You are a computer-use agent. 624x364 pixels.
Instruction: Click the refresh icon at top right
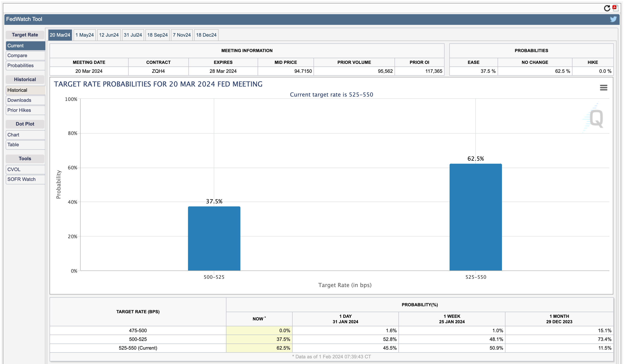pos(607,8)
